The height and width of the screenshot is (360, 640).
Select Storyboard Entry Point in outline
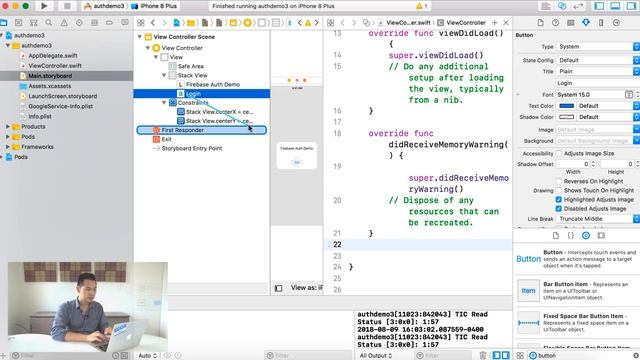[191, 149]
